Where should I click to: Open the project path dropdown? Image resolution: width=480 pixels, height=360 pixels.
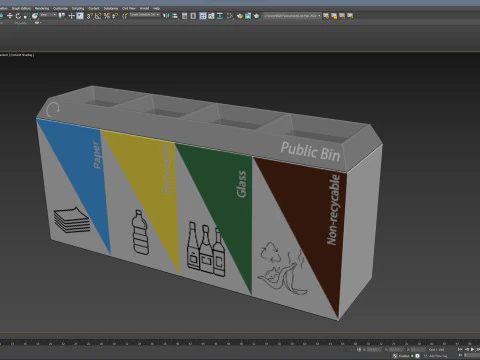[292, 16]
